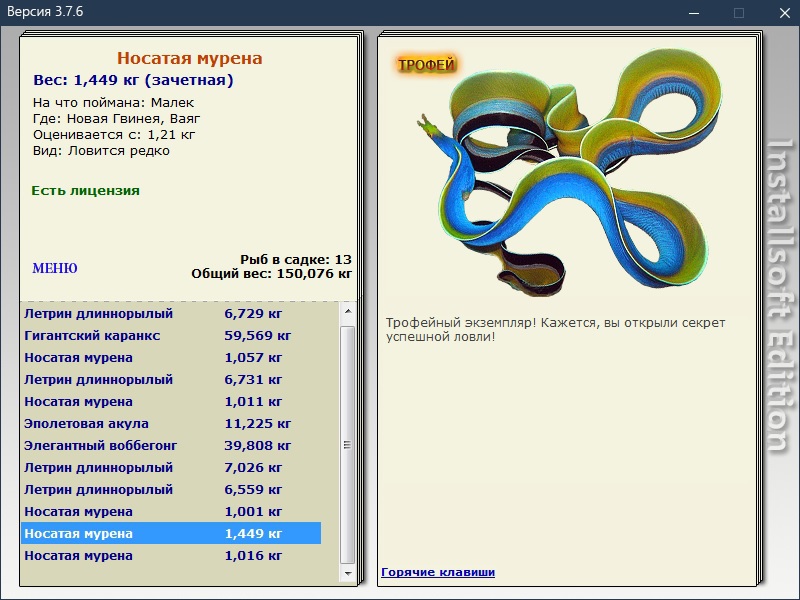Viewport: 800px width, 600px height.
Task: Click the Носатая мурена fish picture
Action: click(569, 171)
